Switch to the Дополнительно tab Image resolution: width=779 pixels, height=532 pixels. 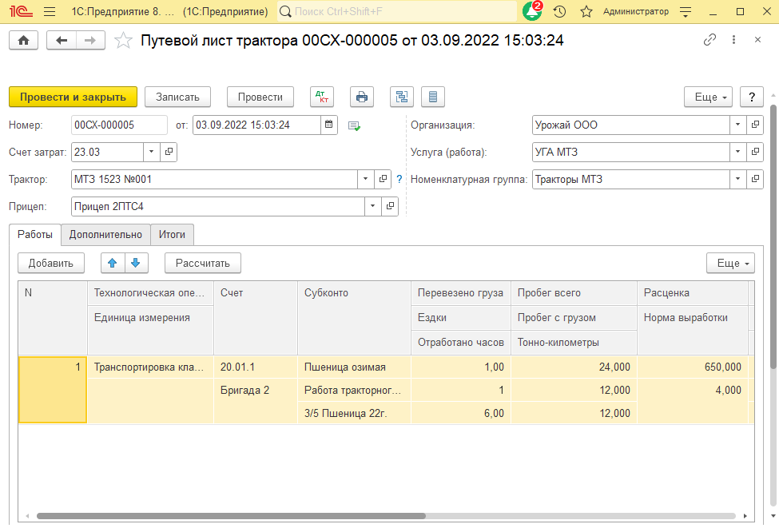click(105, 234)
